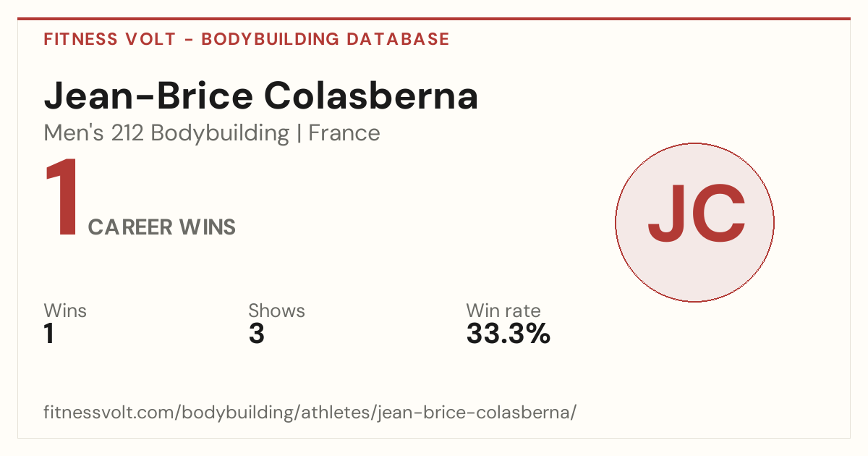The height and width of the screenshot is (456, 868).
Task: Click the France country label
Action: point(344,133)
